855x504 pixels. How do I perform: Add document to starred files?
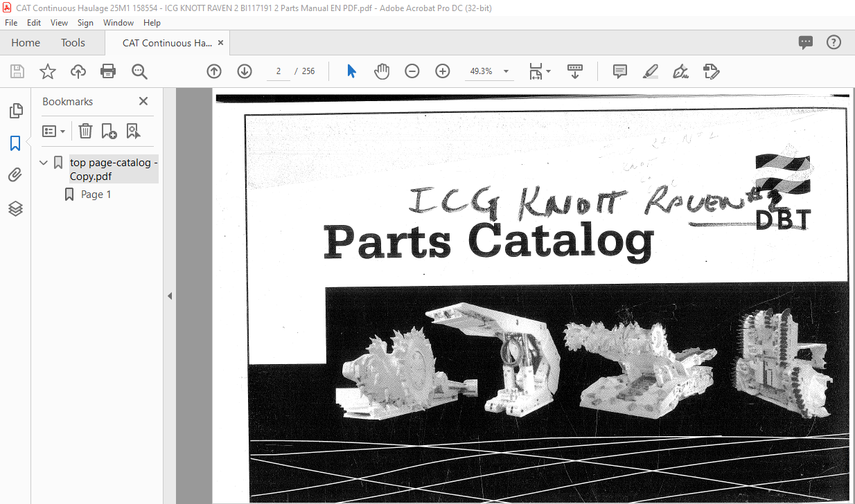point(47,71)
